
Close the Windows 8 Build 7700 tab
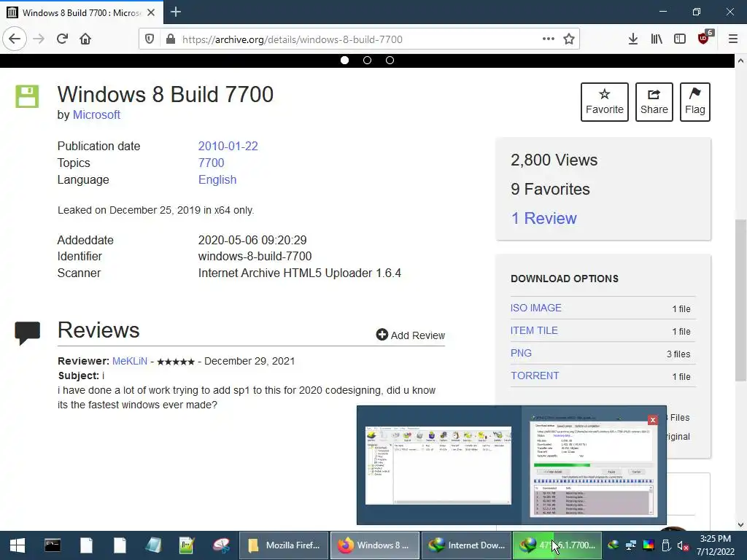pos(151,12)
